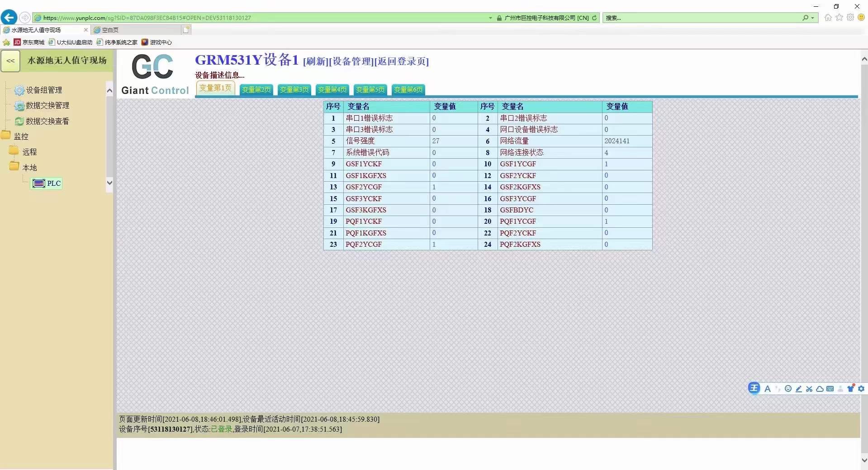Select the PLC device in tree
The height and width of the screenshot is (470, 868).
(47, 183)
